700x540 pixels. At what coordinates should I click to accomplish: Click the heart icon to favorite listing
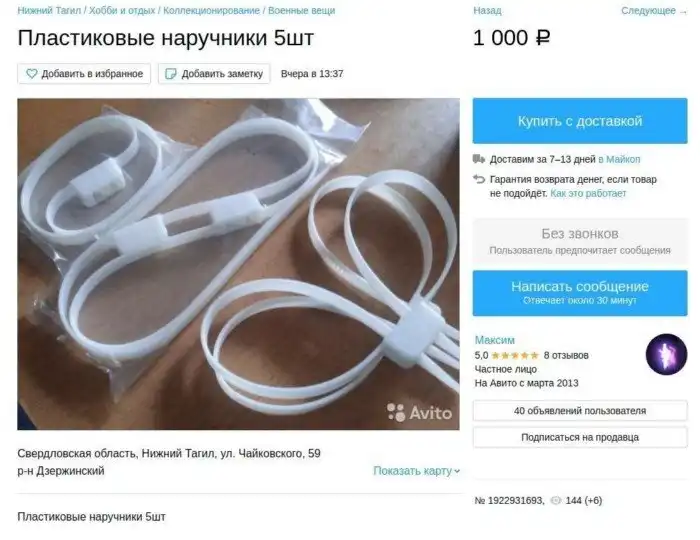pyautogui.click(x=32, y=74)
